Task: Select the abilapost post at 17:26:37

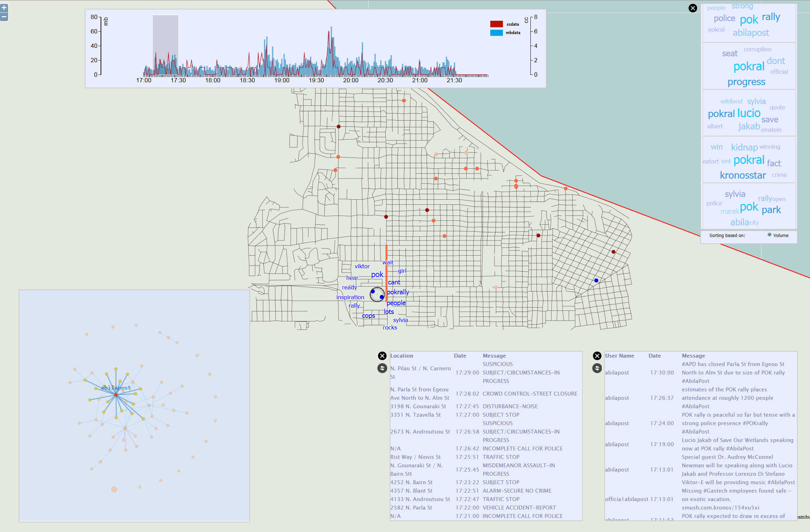Action: [700, 398]
